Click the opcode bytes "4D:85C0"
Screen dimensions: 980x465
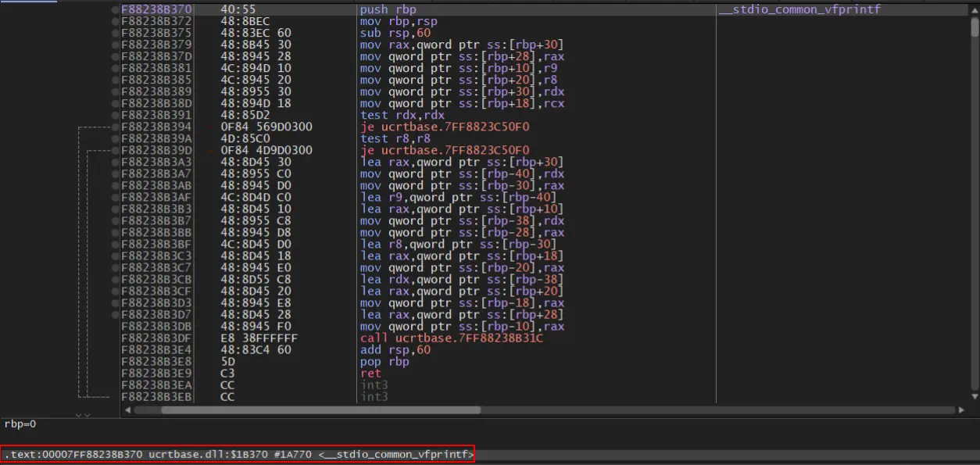click(x=245, y=138)
